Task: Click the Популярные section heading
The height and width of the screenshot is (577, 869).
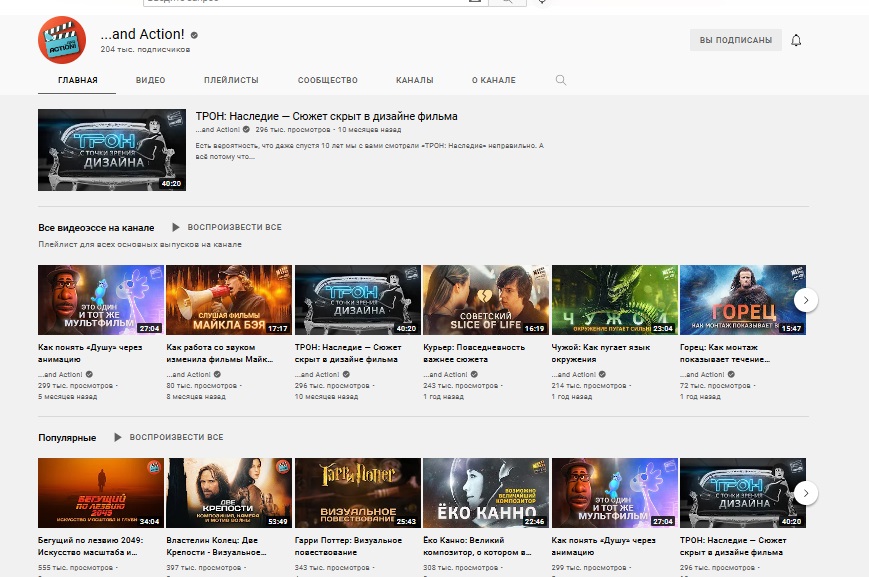Action: [x=67, y=437]
